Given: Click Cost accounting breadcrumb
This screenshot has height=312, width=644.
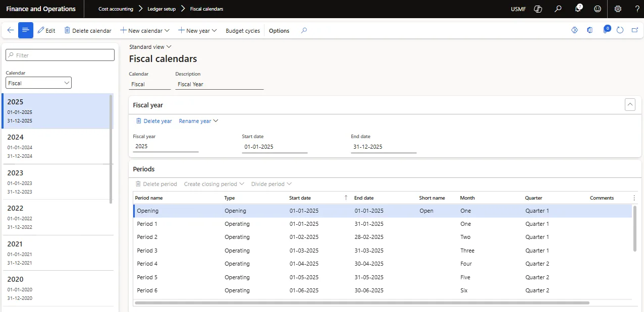Looking at the screenshot, I should [x=116, y=9].
